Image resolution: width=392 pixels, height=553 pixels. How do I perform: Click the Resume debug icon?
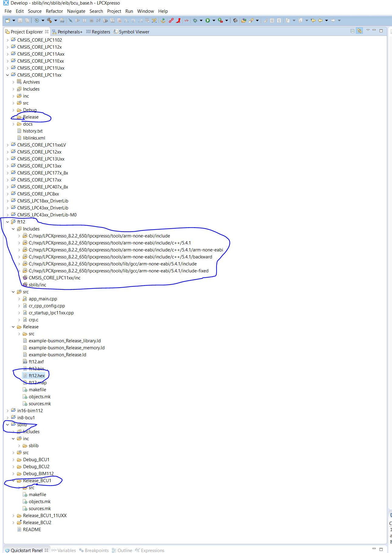[78, 20]
